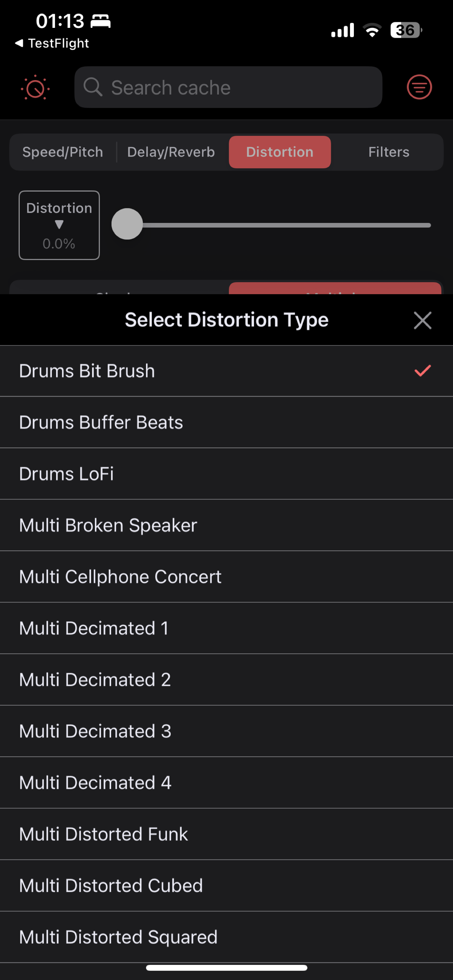Viewport: 453px width, 980px height.
Task: Switch to the Delay/Reverb tab
Action: [x=171, y=152]
